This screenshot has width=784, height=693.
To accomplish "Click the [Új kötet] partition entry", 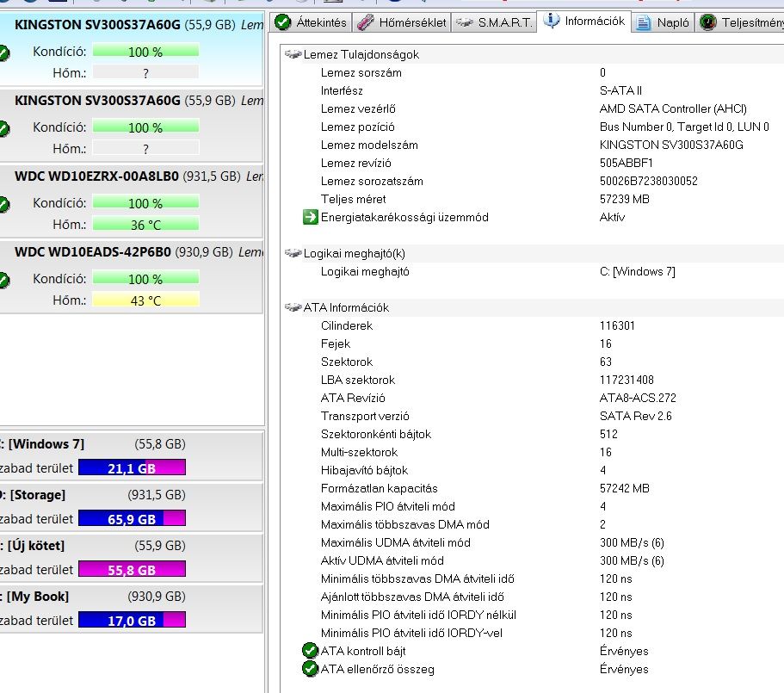I will 131,558.
